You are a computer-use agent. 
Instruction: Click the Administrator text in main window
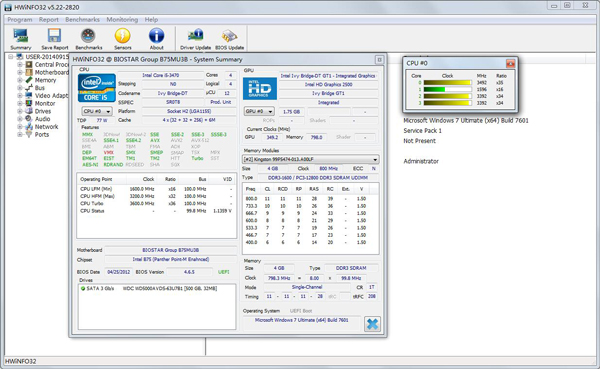click(x=421, y=162)
